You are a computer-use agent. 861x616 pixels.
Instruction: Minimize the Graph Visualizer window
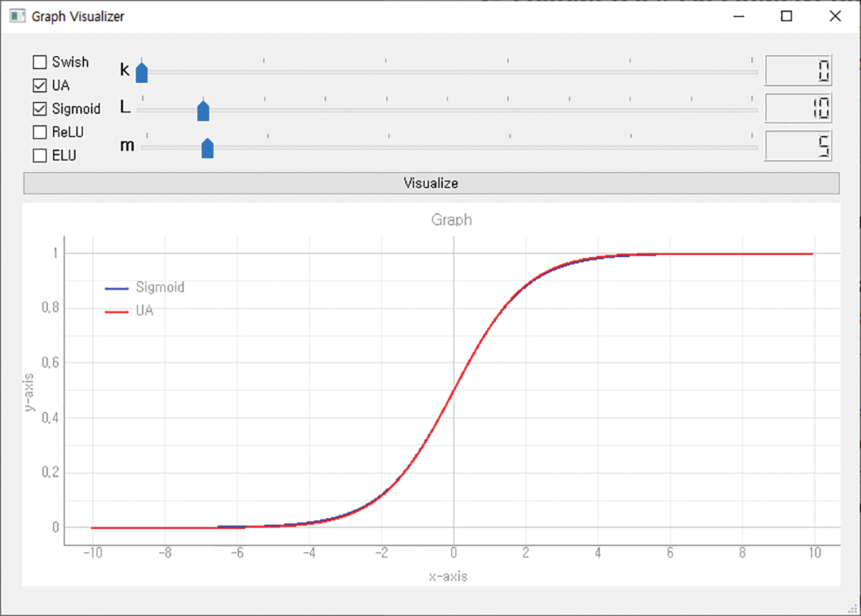739,16
